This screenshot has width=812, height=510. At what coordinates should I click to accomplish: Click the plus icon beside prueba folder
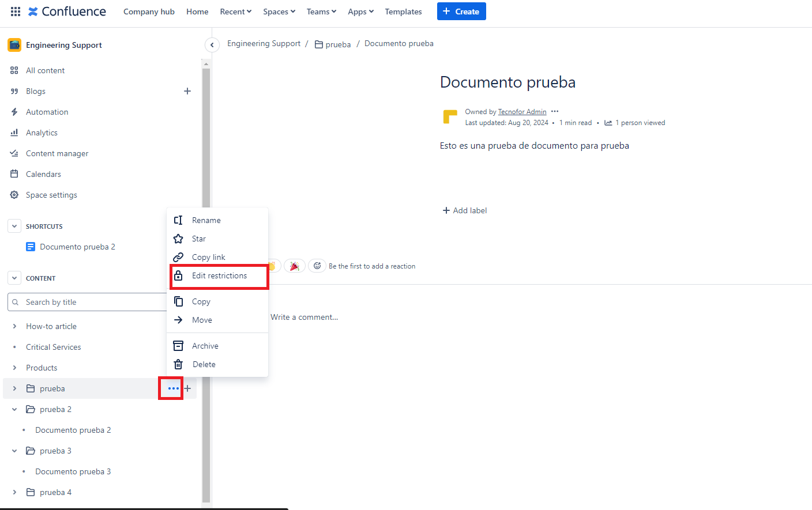pos(188,388)
